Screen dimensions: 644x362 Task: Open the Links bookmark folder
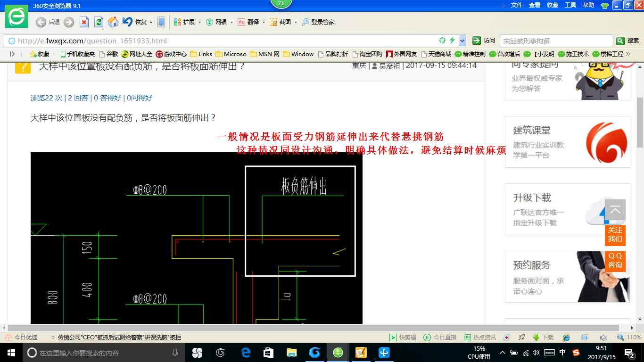click(201, 54)
